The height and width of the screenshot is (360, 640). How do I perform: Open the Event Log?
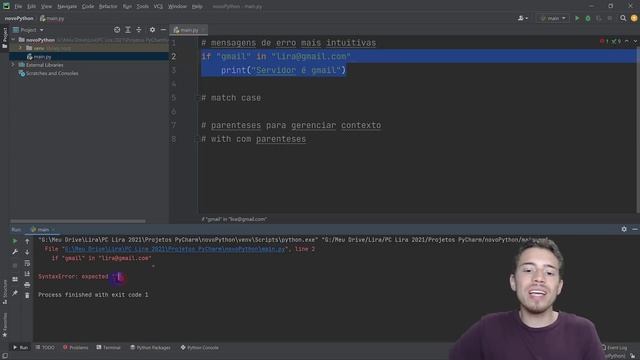[614, 348]
